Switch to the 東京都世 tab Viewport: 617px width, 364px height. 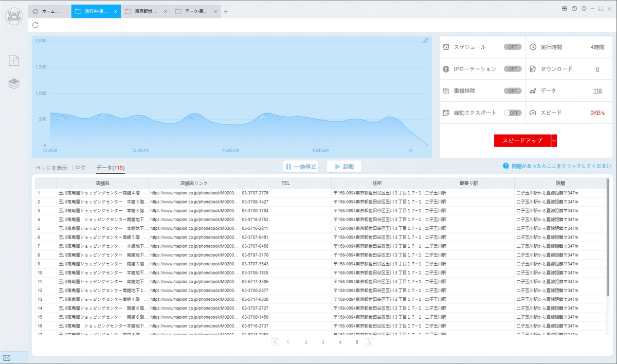click(x=146, y=11)
